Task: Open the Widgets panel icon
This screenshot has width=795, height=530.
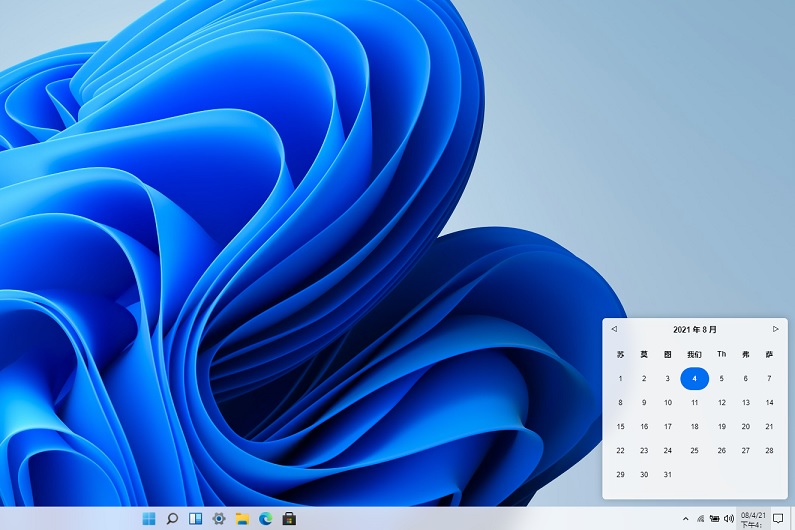Action: [x=195, y=518]
